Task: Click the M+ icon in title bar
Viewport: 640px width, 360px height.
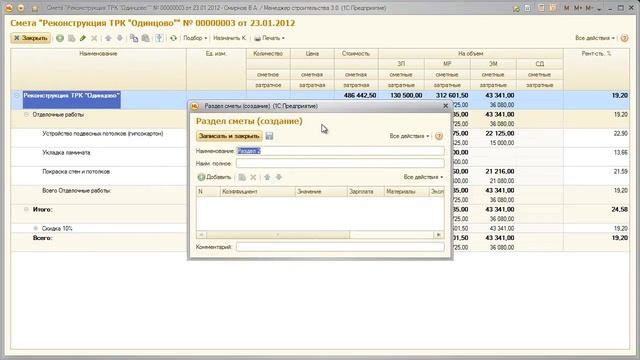Action: 578,8
